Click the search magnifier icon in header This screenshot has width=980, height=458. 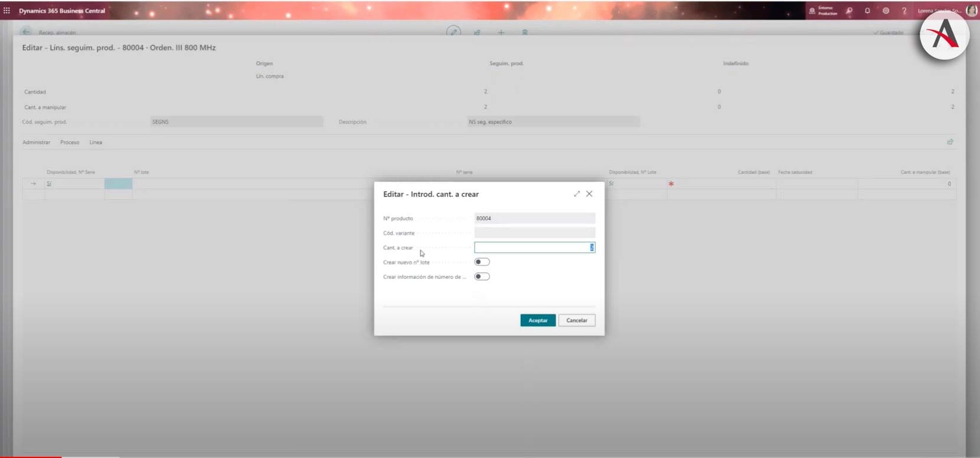point(849,11)
